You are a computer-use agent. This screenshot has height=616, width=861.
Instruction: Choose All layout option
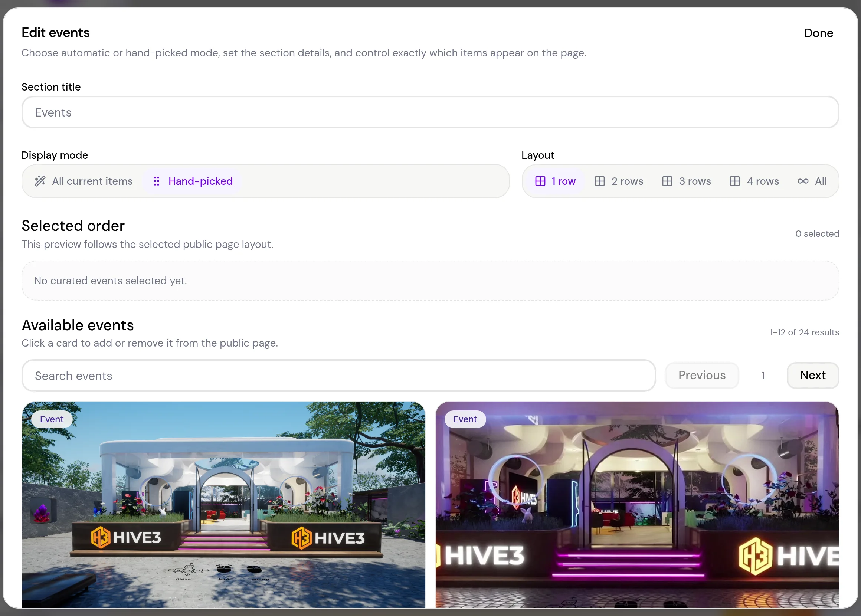[812, 181]
